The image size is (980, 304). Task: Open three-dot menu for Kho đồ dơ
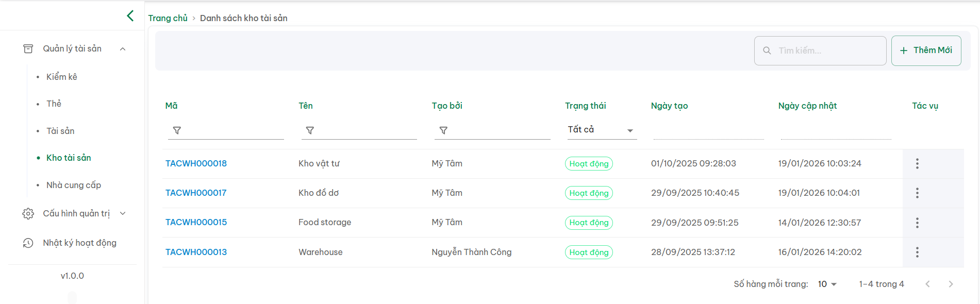coord(917,193)
